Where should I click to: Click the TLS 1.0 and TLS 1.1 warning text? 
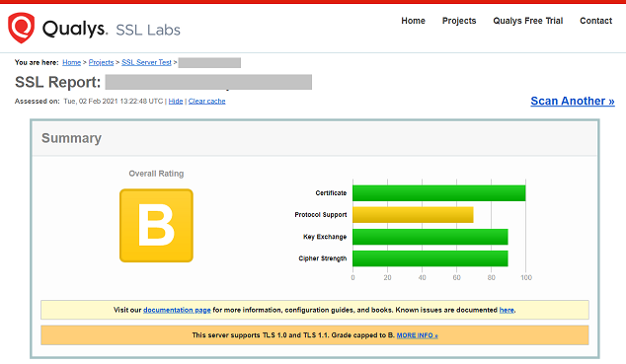click(293, 335)
